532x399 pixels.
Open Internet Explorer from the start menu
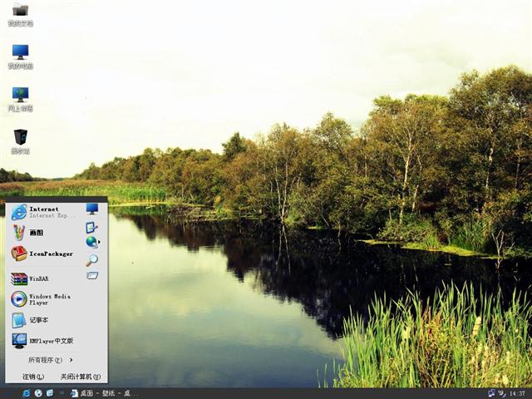click(42, 211)
